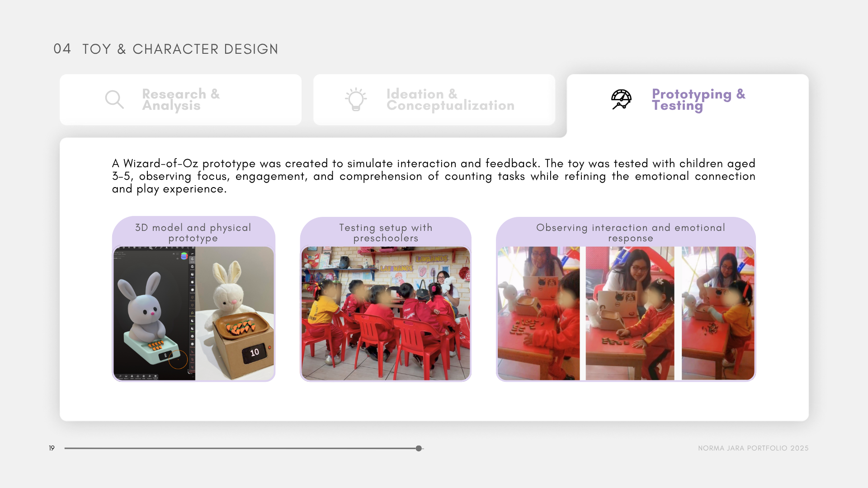Click the magnifying glass Research icon
Image resolution: width=868 pixels, height=488 pixels.
coord(114,99)
